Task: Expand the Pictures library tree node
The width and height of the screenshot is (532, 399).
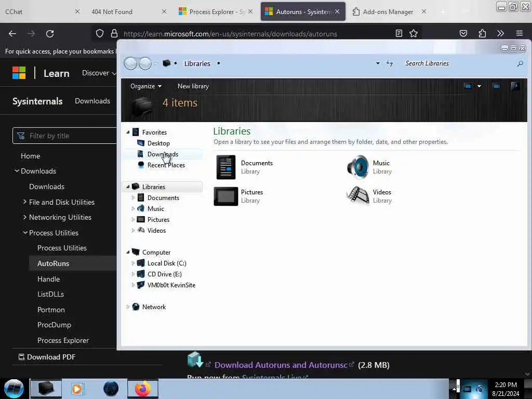Action: click(x=133, y=220)
